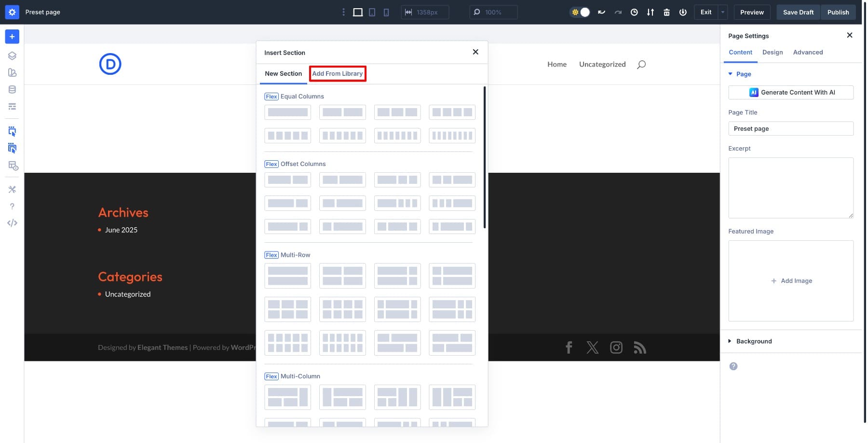This screenshot has height=443, width=868.
Task: Open the Exit button dropdown arrow
Action: [x=722, y=12]
